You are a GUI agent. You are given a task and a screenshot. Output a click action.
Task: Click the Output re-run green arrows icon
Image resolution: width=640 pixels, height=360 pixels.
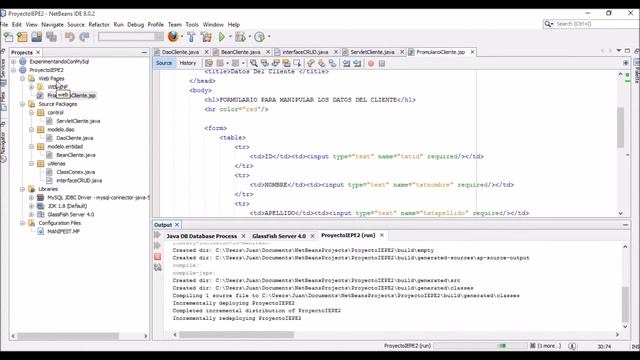(x=158, y=235)
